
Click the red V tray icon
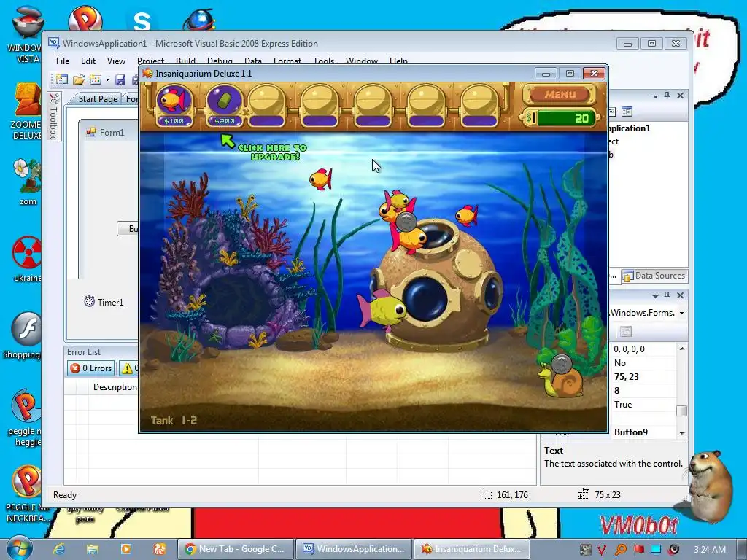coord(602,550)
